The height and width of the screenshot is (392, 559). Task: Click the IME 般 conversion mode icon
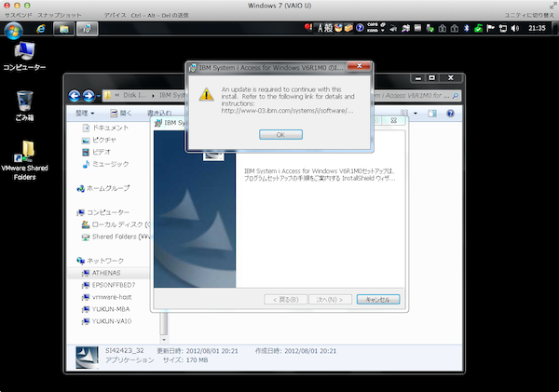coord(328,28)
